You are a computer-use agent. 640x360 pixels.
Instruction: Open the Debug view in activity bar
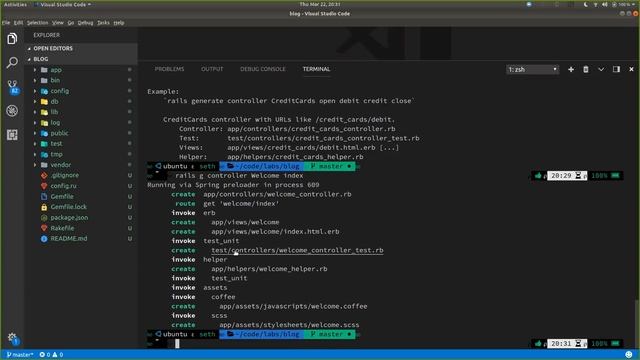(12, 111)
